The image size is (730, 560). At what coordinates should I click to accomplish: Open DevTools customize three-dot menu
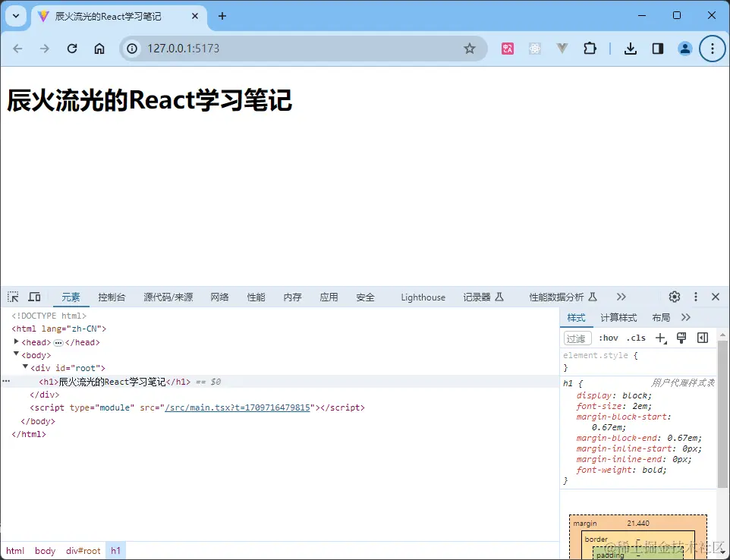point(696,297)
